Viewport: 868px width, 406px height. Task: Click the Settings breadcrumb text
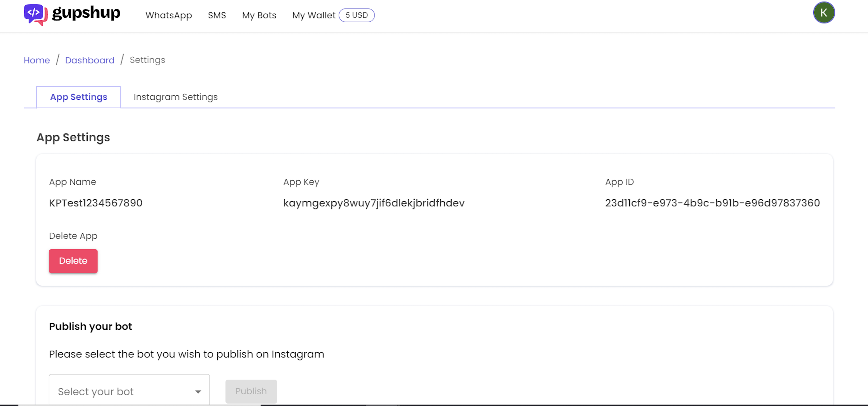(x=147, y=60)
